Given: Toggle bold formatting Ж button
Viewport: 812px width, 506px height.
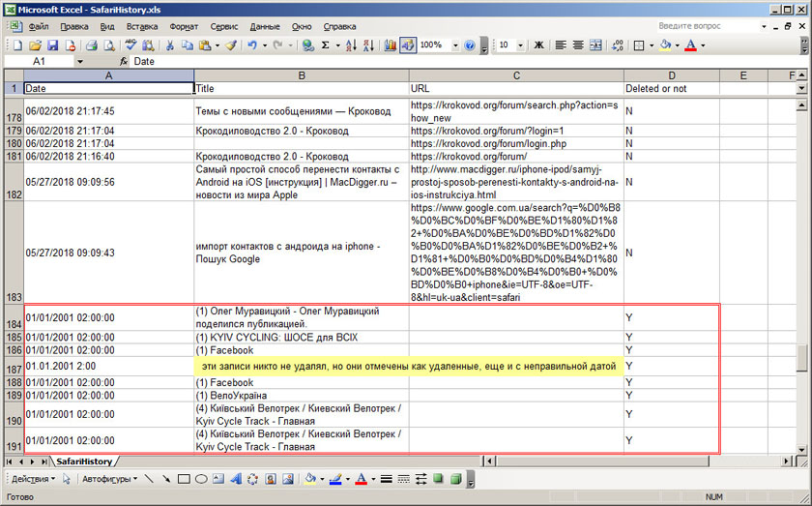Looking at the screenshot, I should (538, 45).
